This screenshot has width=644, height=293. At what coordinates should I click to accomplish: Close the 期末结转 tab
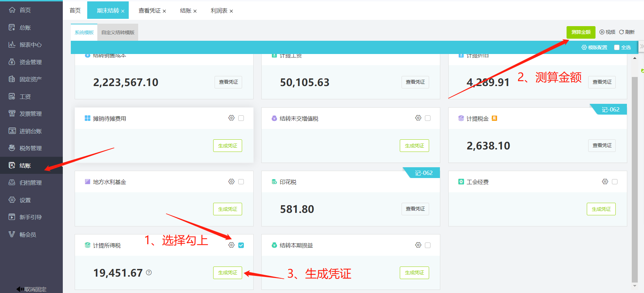[x=123, y=11]
